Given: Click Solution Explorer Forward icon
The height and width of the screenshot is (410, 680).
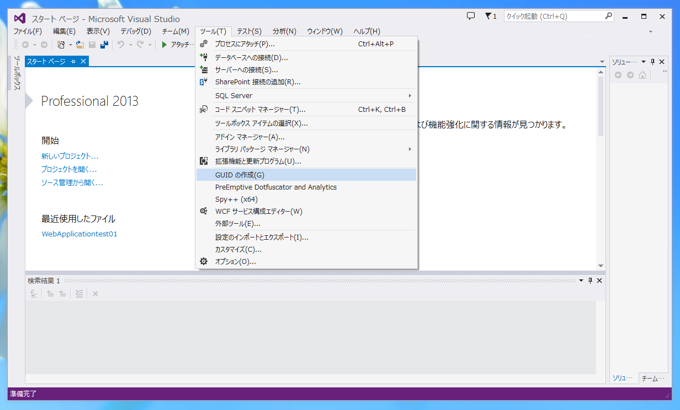Looking at the screenshot, I should pos(630,75).
